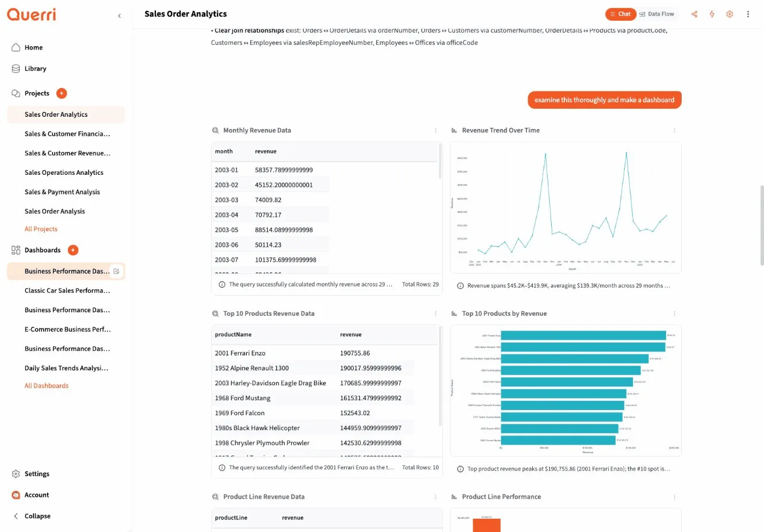Open the header kebab menu icon

coord(748,14)
